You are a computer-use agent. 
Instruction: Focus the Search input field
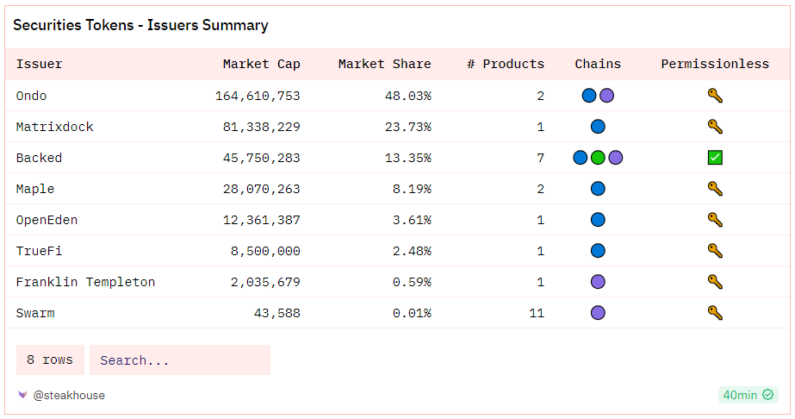(180, 360)
